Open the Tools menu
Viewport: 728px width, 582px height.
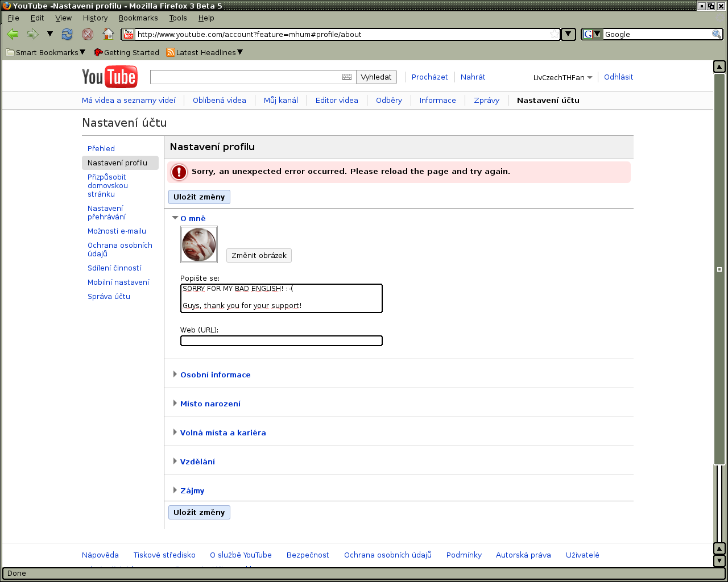(x=178, y=18)
